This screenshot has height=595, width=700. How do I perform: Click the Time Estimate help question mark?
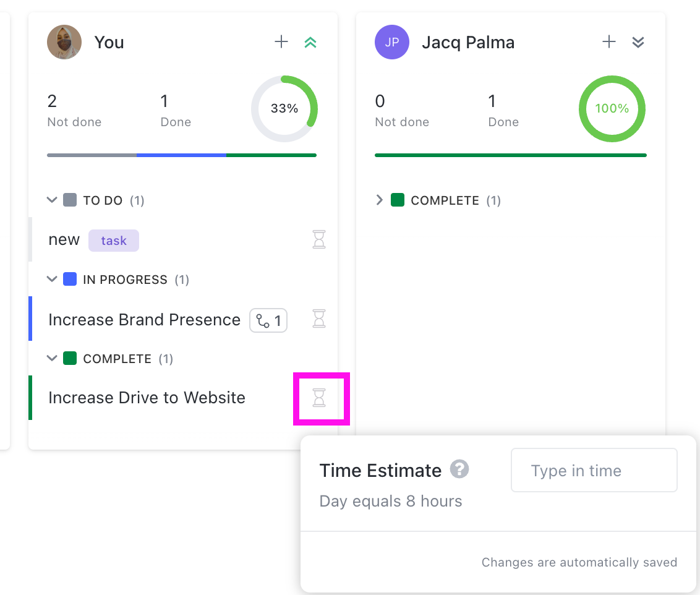point(459,469)
